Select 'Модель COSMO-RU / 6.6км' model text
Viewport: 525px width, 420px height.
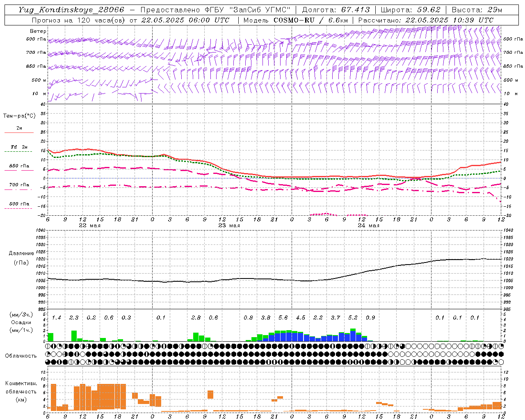click(295, 20)
